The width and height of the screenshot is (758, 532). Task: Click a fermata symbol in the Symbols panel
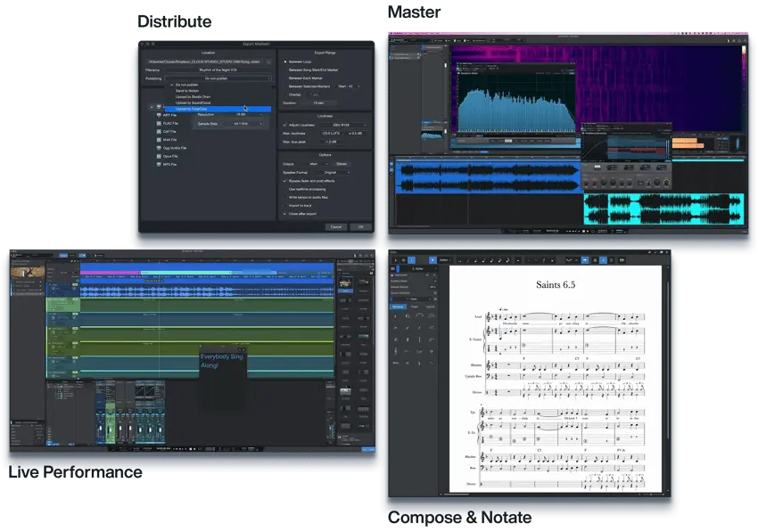click(431, 364)
